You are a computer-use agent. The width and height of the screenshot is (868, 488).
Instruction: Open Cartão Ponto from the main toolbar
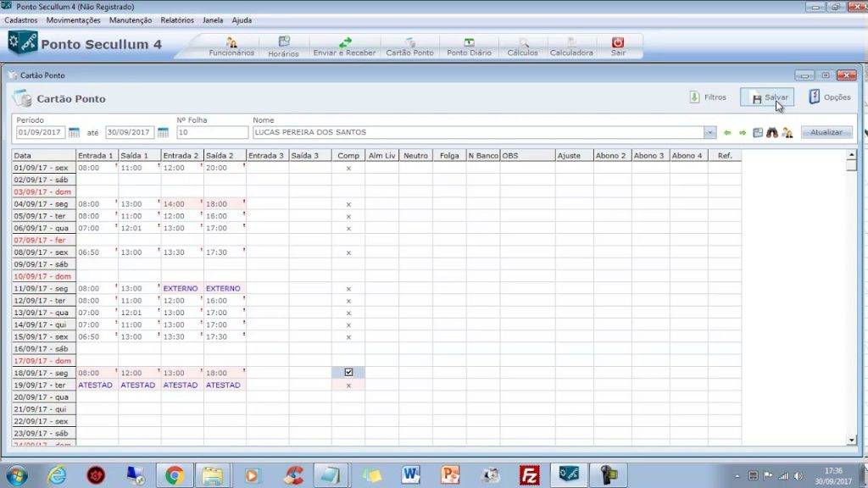point(409,47)
